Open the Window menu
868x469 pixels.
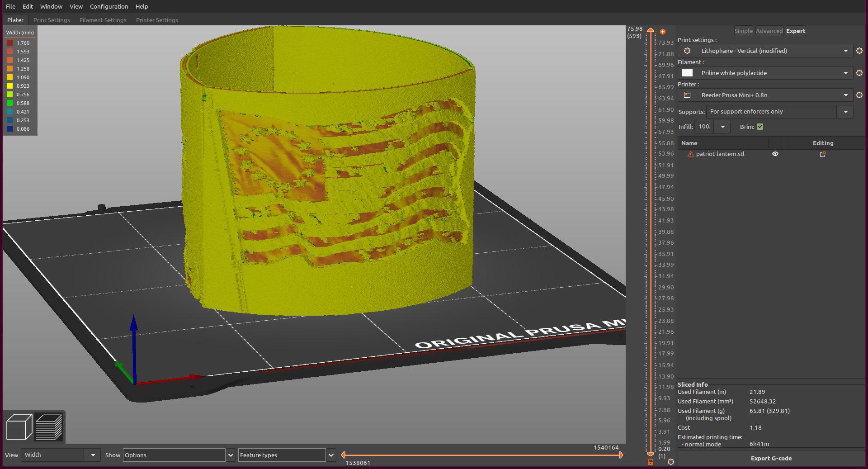pyautogui.click(x=51, y=6)
